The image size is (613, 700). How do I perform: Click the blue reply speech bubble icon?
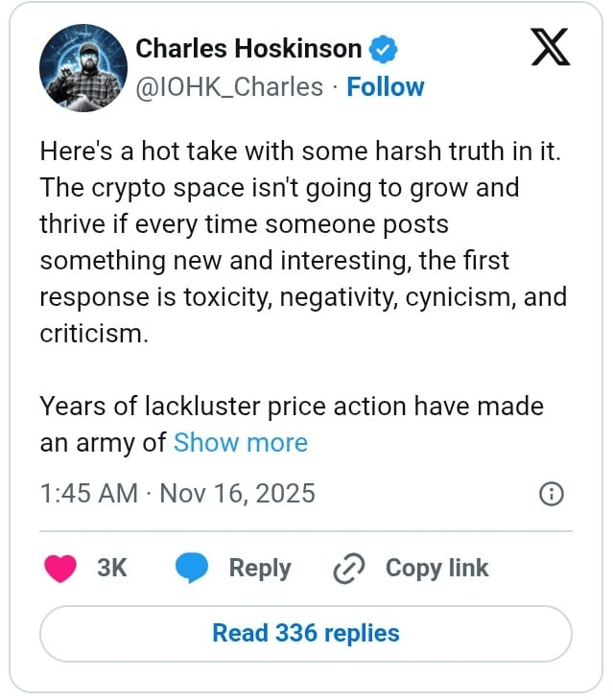[191, 568]
